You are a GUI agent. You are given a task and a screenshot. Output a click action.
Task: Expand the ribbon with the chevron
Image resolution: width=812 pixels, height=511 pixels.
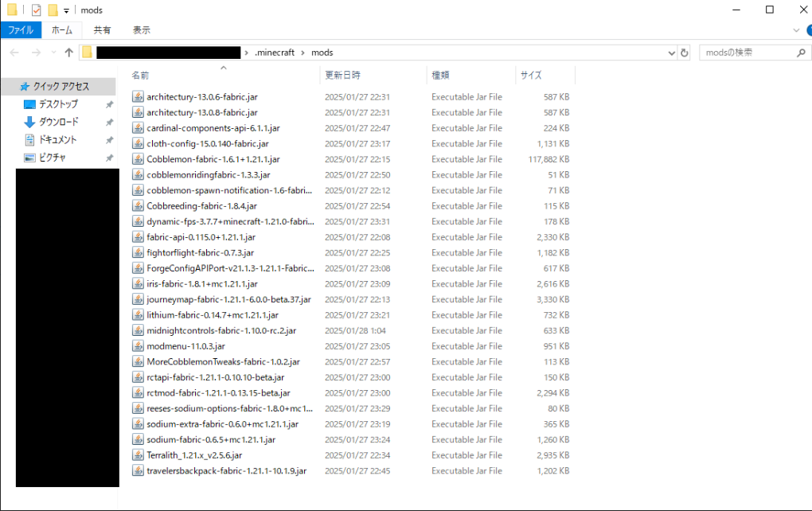pos(796,30)
